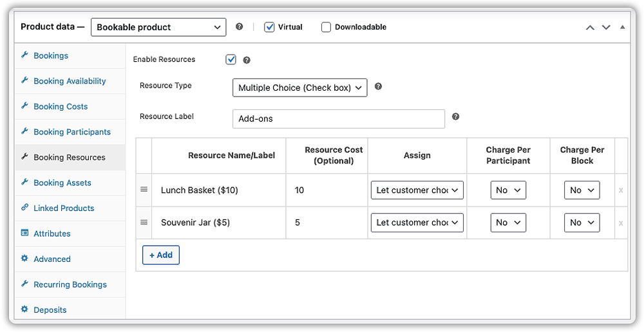Click help icon next to Resource Type
Image resolution: width=644 pixels, height=332 pixels.
click(378, 86)
